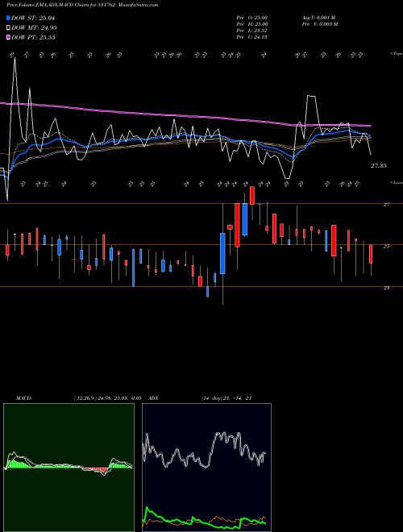Click the white DOW MT legend swatch
The width and height of the screenshot is (403, 532).
pyautogui.click(x=8, y=28)
